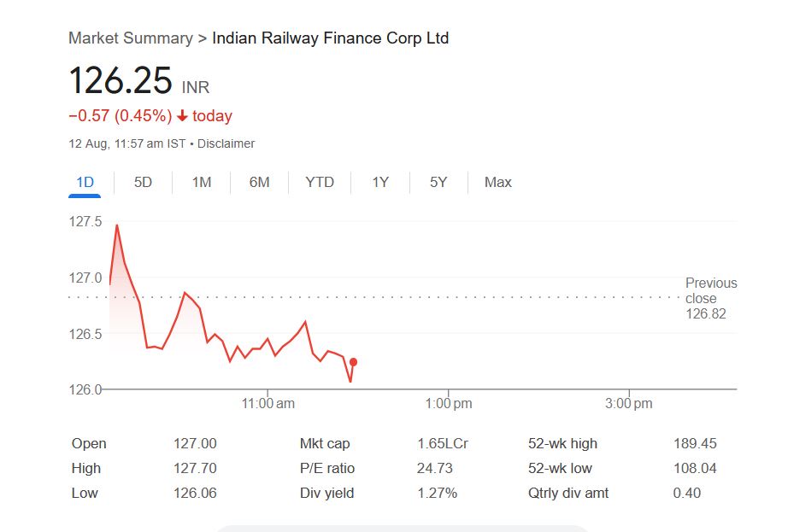
Task: Open the 1M chart range
Action: coord(201,182)
